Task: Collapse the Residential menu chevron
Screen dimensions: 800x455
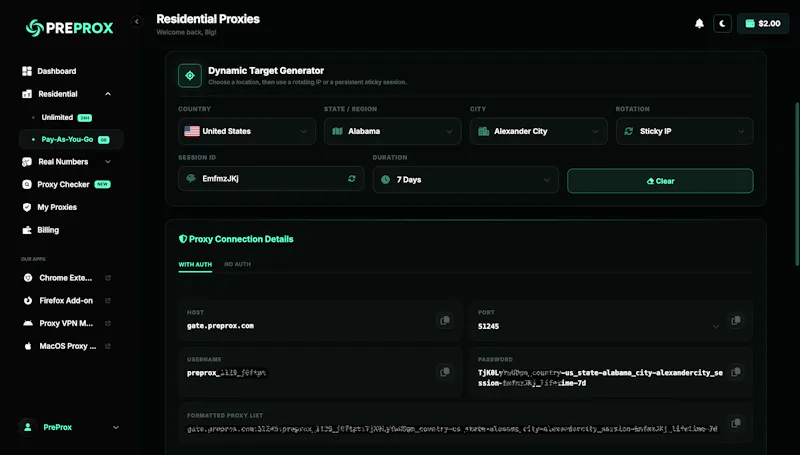Action: click(x=108, y=94)
